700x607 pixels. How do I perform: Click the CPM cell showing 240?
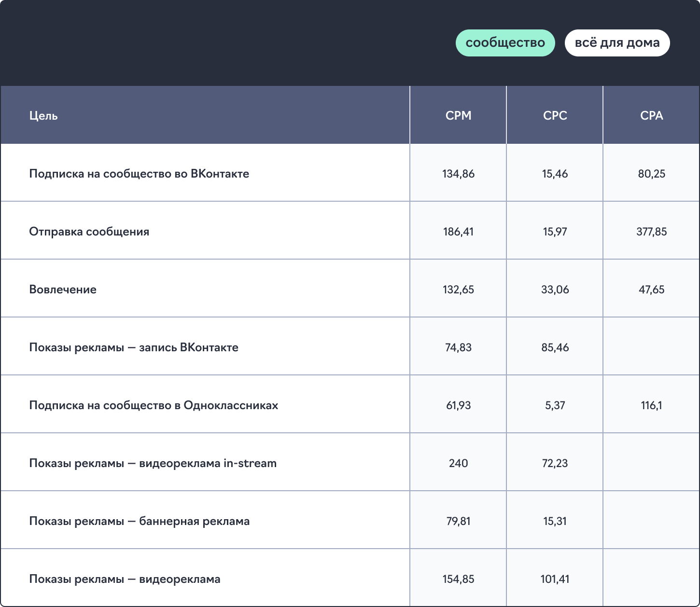click(x=458, y=463)
